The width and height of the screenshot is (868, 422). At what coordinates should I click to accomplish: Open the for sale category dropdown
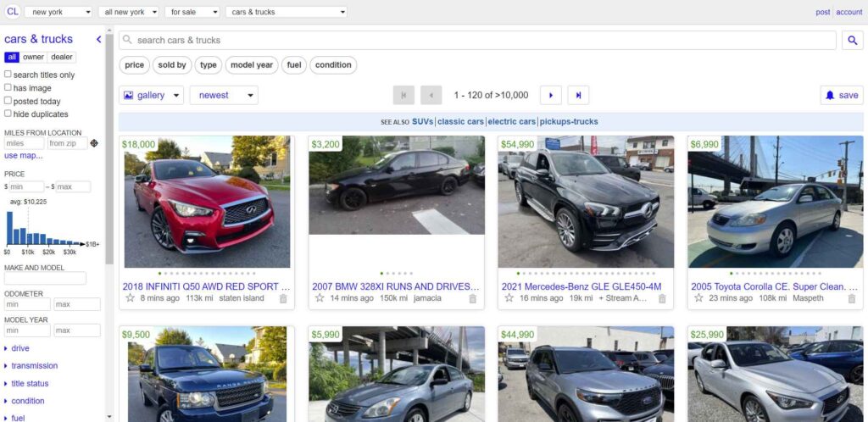pos(192,12)
